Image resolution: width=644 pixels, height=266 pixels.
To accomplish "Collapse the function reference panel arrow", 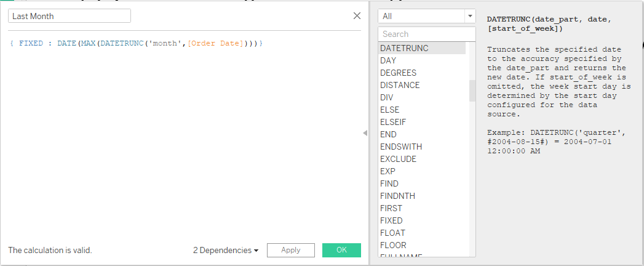I will 365,133.
